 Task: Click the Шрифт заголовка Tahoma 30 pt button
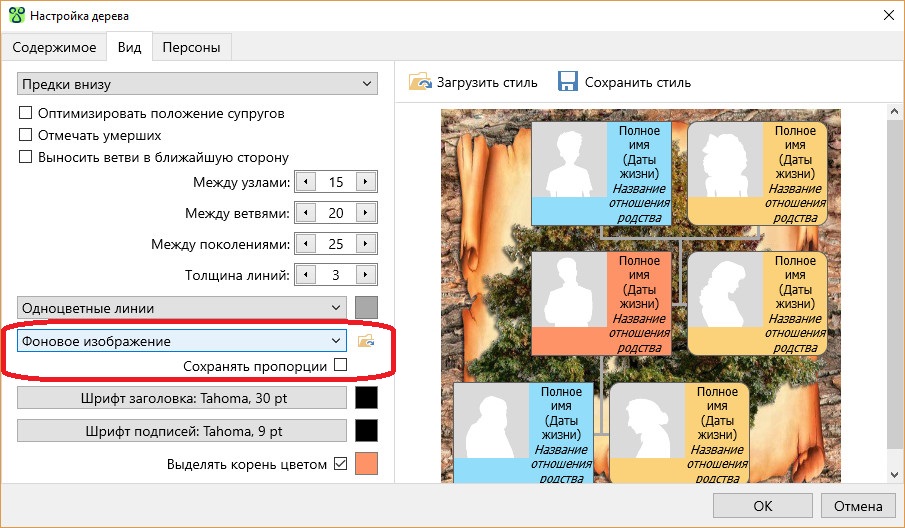181,398
